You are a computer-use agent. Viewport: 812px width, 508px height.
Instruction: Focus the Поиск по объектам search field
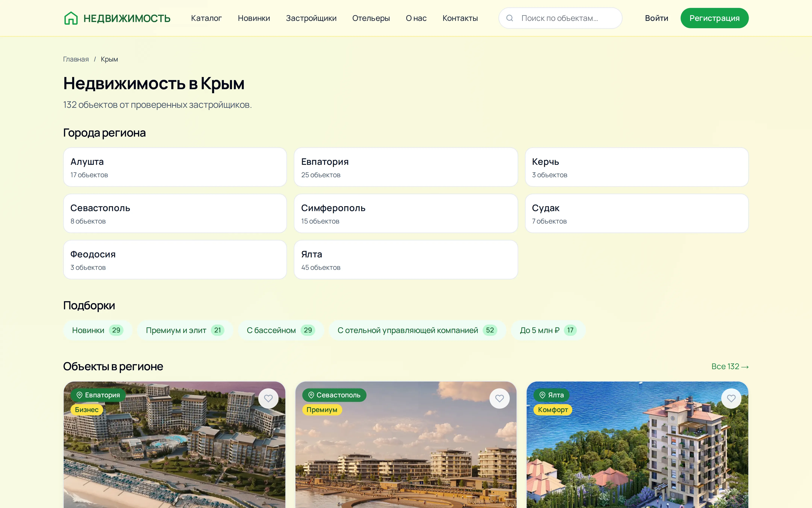pyautogui.click(x=560, y=18)
